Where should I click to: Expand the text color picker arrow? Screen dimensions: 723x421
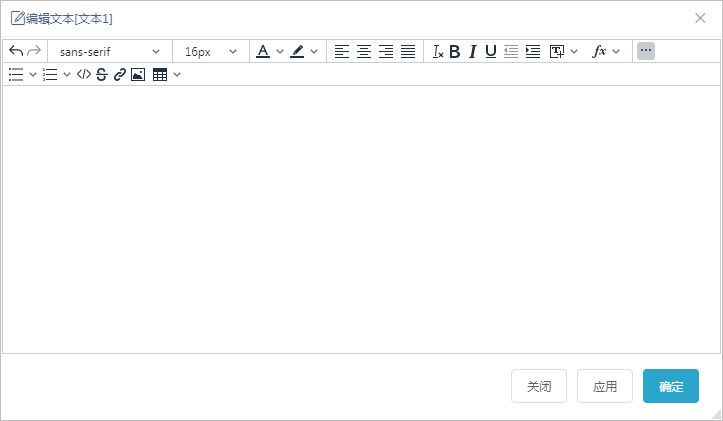[x=280, y=51]
